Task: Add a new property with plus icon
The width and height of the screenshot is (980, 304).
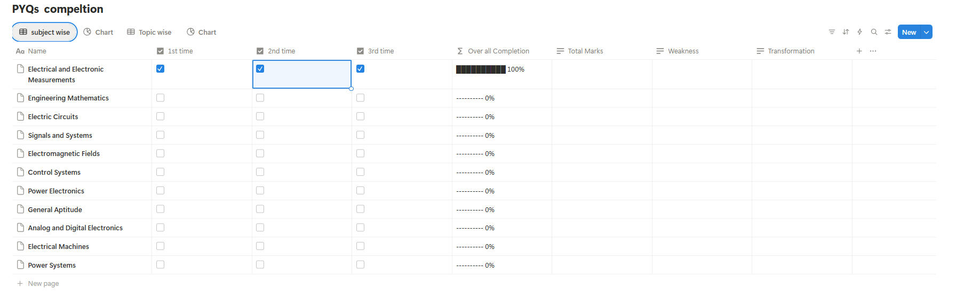Action: click(x=859, y=51)
